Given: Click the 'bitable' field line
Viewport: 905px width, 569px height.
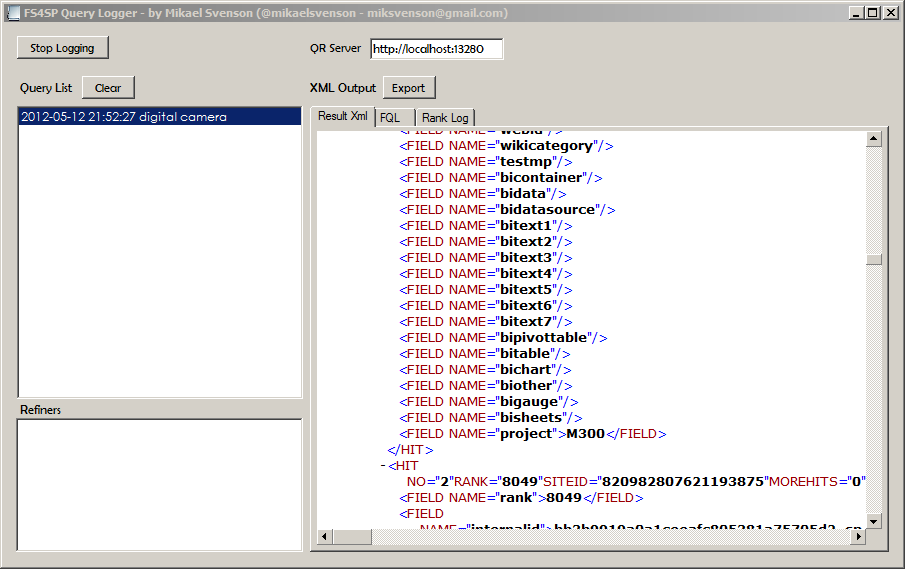Looking at the screenshot, I should coord(485,354).
